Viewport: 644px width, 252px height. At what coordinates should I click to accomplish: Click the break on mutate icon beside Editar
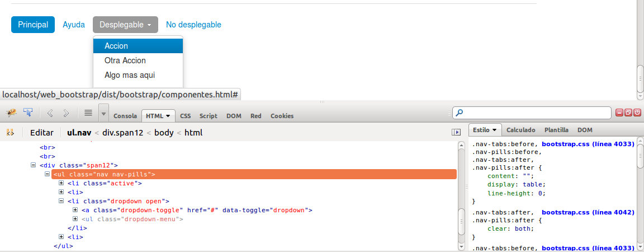[x=10, y=132]
